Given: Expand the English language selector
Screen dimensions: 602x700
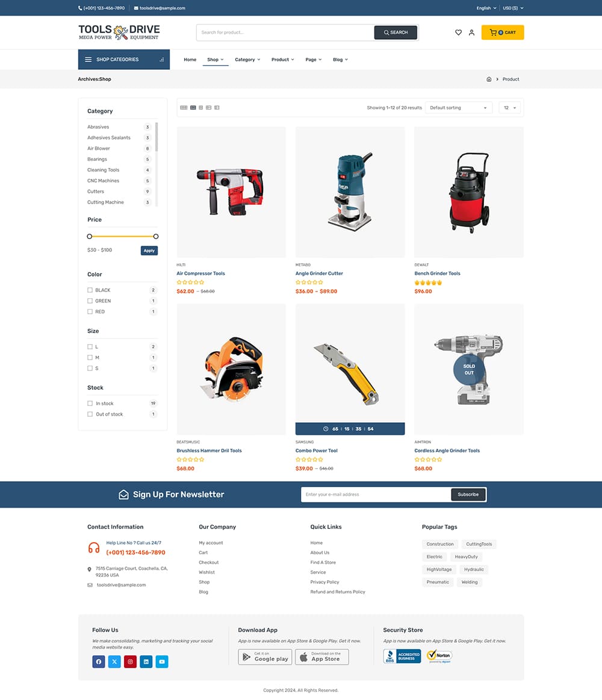Looking at the screenshot, I should [486, 8].
